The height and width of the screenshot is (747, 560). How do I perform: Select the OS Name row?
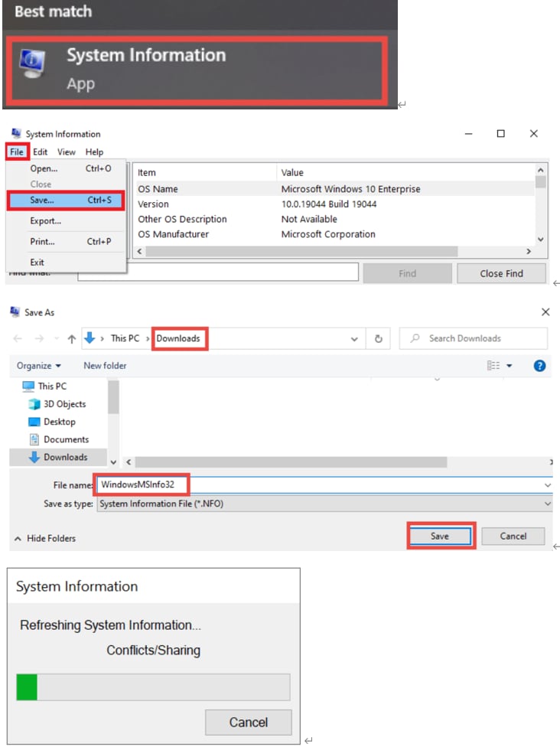click(x=336, y=188)
